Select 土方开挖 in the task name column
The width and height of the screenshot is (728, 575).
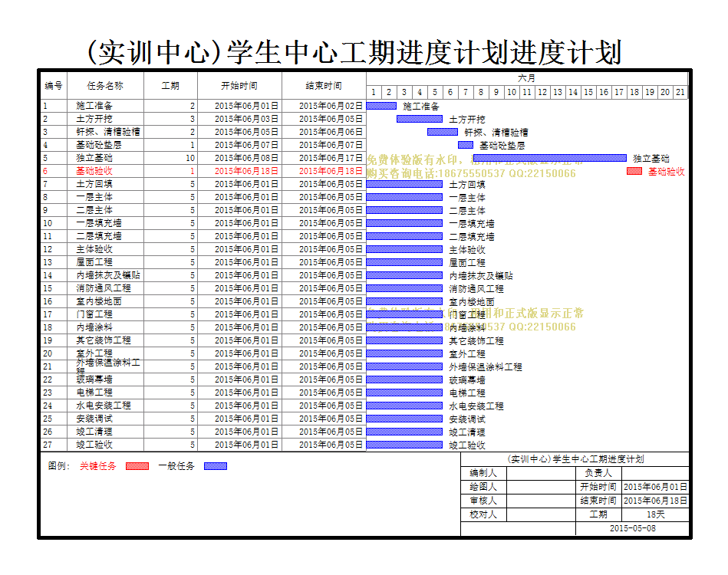tap(94, 119)
